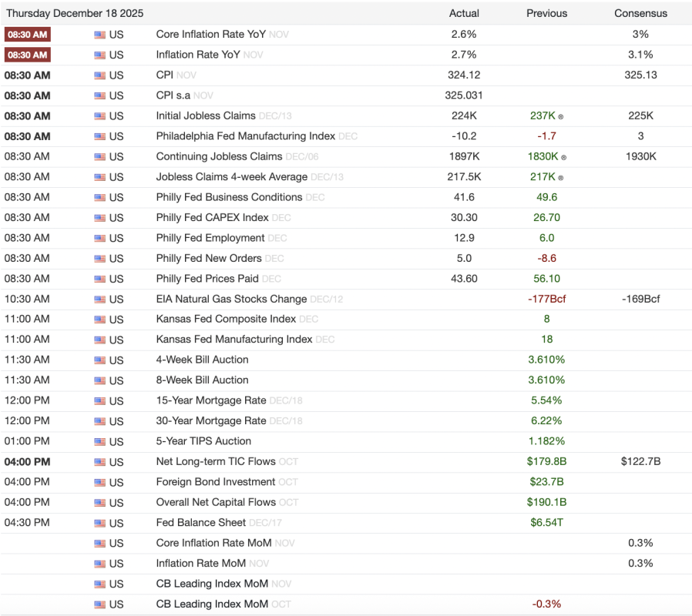This screenshot has width=692, height=616.
Task: Open Net Long-term TIC Flows event
Action: pyautogui.click(x=216, y=462)
